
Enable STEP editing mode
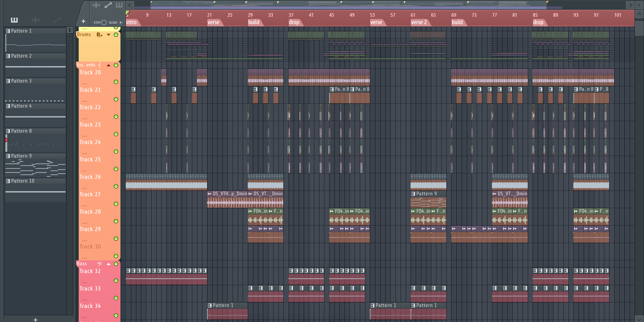pyautogui.click(x=104, y=23)
